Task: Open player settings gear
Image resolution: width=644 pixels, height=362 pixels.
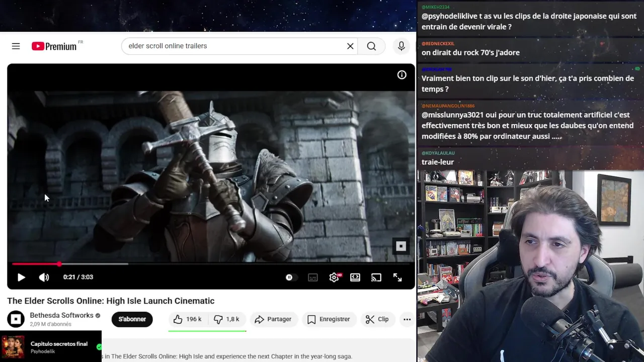Action: [x=334, y=277]
